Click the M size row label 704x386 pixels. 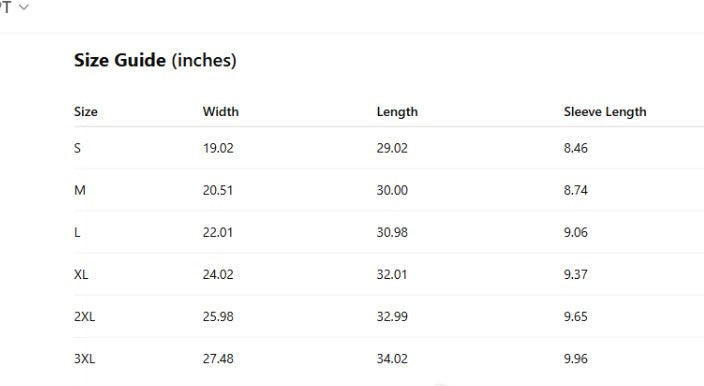(80, 190)
